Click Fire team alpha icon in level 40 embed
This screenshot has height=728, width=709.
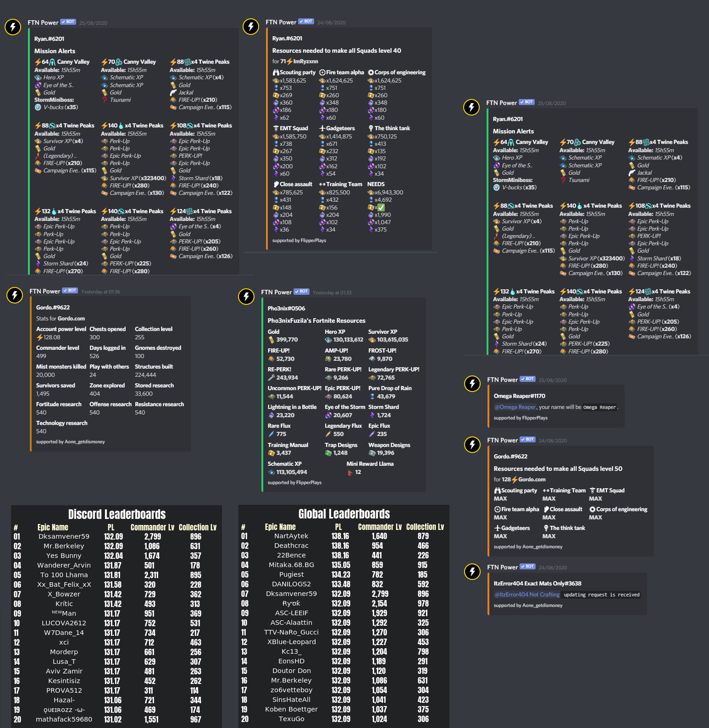coord(322,72)
